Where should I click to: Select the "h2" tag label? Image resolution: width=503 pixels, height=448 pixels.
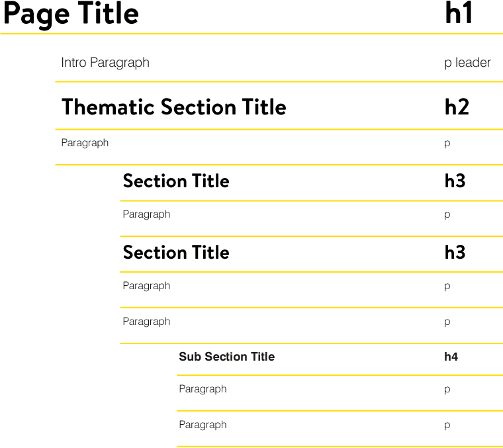click(457, 107)
